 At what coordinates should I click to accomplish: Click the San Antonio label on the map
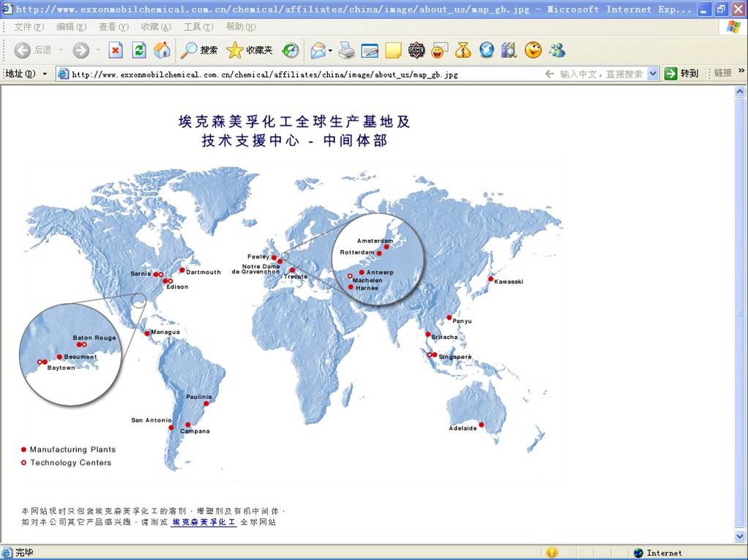click(152, 419)
